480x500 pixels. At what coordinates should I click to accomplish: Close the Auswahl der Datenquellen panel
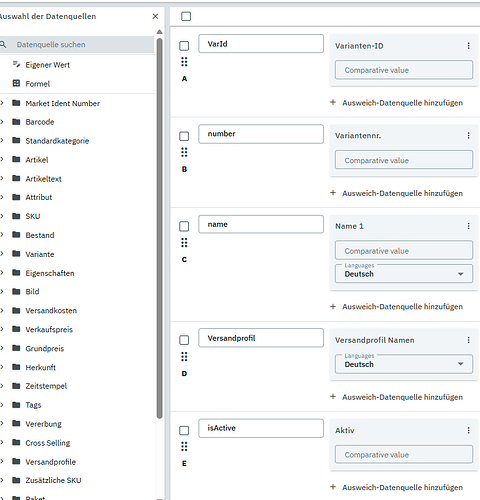tap(155, 16)
